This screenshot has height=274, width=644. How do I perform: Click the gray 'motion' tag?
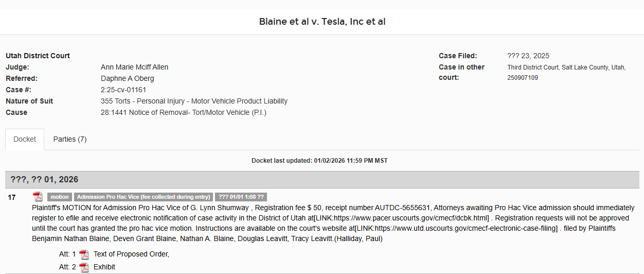[60, 197]
